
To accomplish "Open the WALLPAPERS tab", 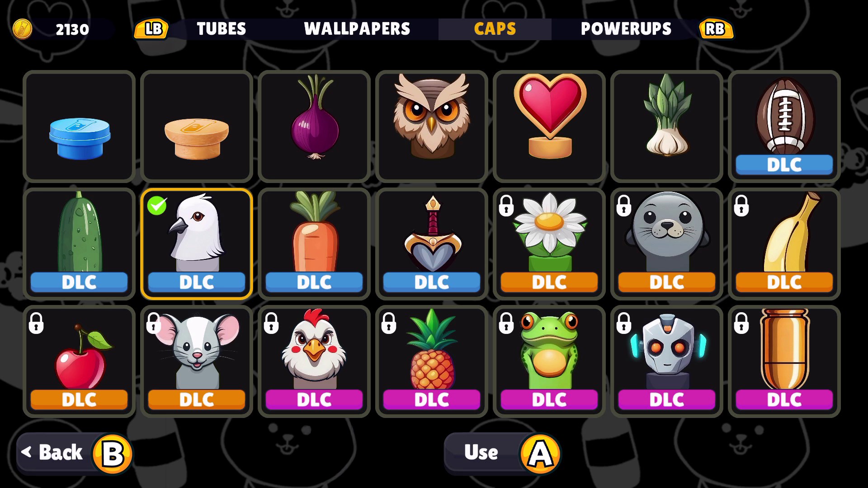I will pyautogui.click(x=357, y=29).
